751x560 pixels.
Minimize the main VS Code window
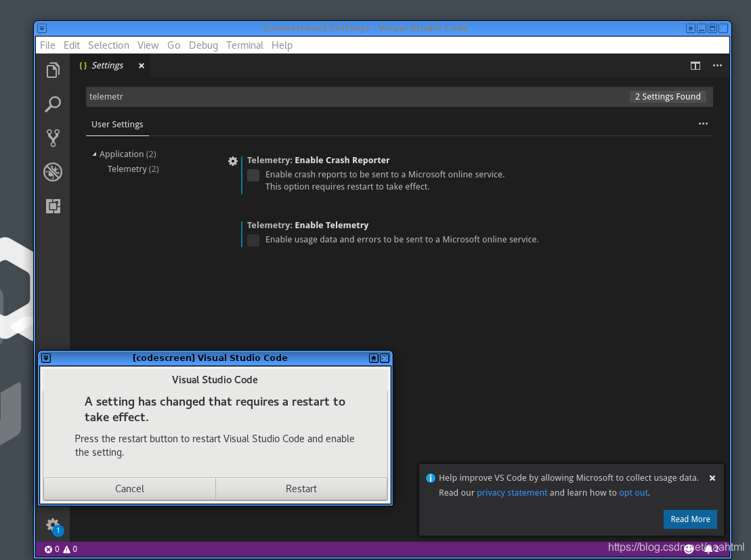pyautogui.click(x=702, y=28)
